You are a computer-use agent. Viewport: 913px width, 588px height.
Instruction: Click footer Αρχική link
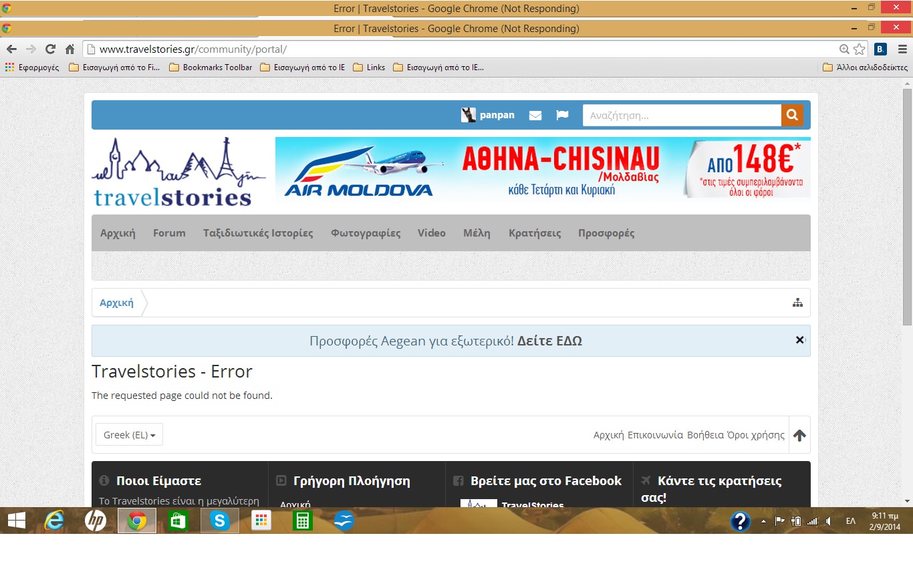608,435
